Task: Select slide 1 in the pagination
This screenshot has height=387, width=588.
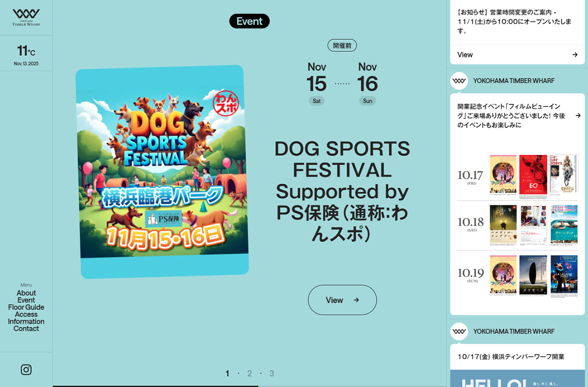Action: pos(227,373)
